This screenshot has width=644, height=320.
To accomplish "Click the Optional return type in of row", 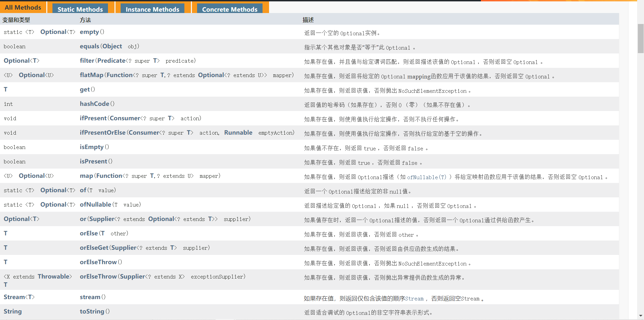I will [53, 190].
